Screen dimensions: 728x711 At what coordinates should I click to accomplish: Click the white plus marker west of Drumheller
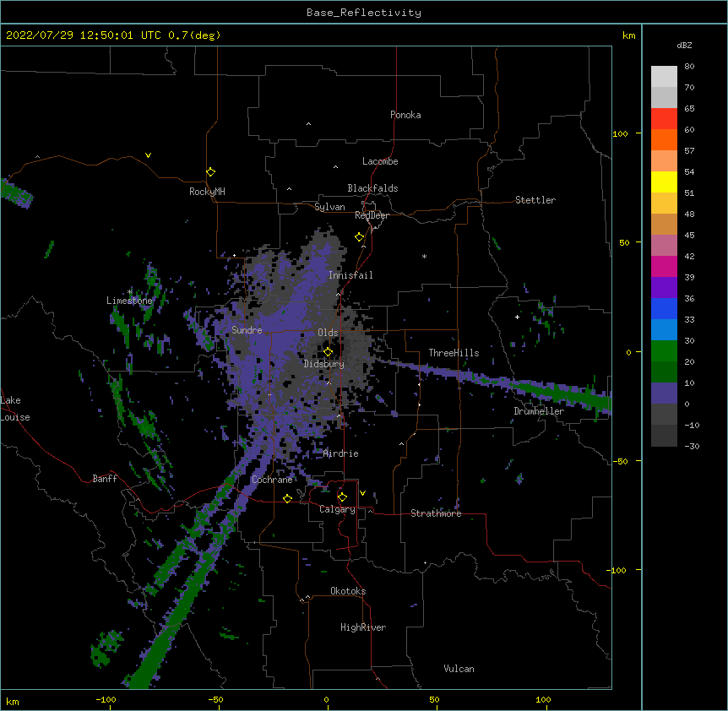coord(517,317)
